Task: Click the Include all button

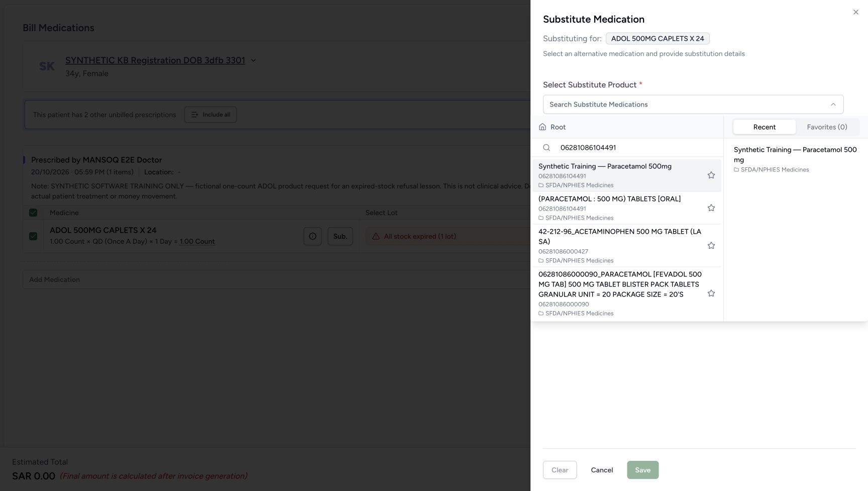Action: coord(210,115)
